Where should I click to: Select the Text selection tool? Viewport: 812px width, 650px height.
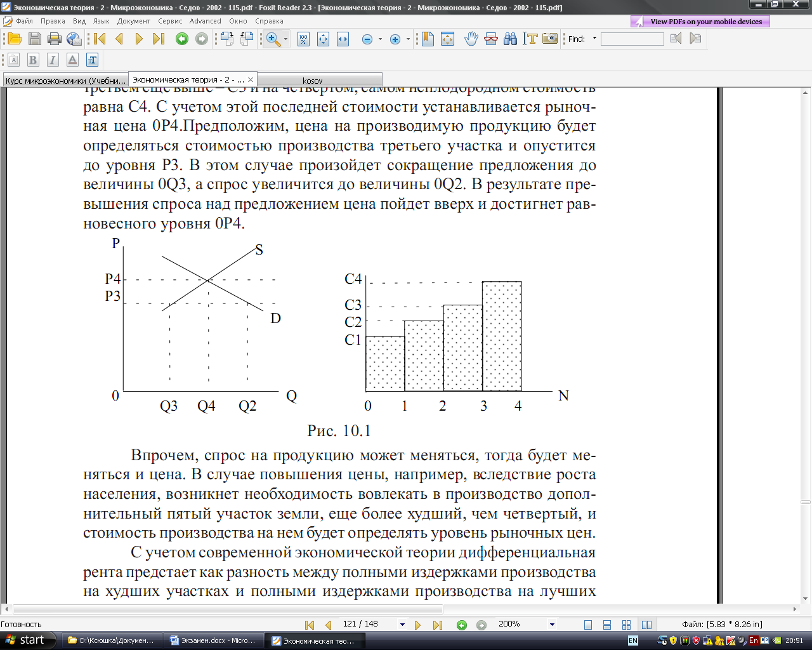(x=530, y=39)
